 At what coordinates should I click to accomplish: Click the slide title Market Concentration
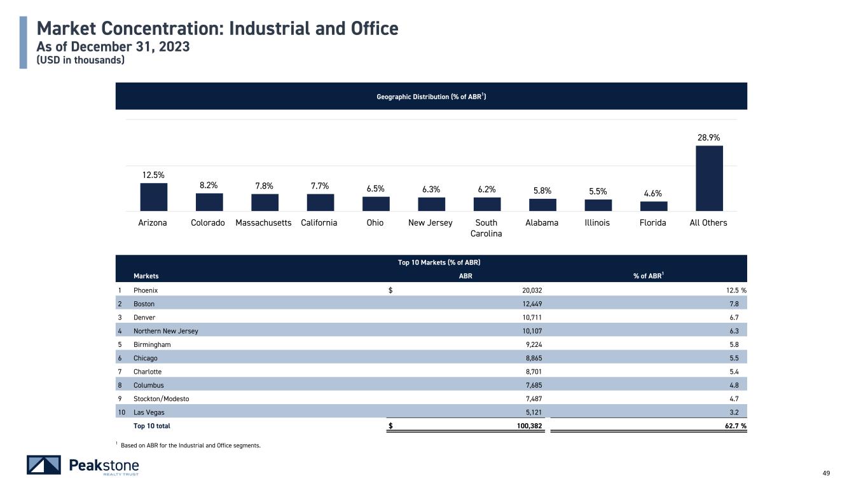(217, 29)
